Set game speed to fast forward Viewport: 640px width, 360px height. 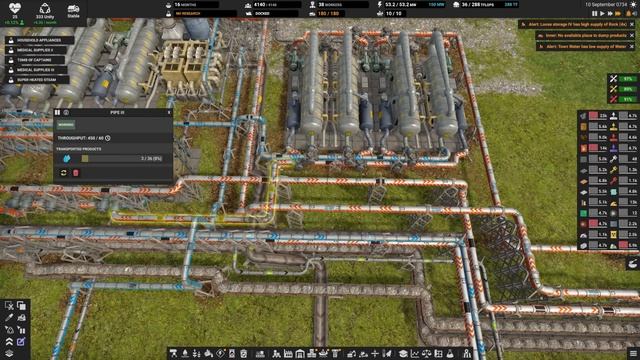click(610, 13)
